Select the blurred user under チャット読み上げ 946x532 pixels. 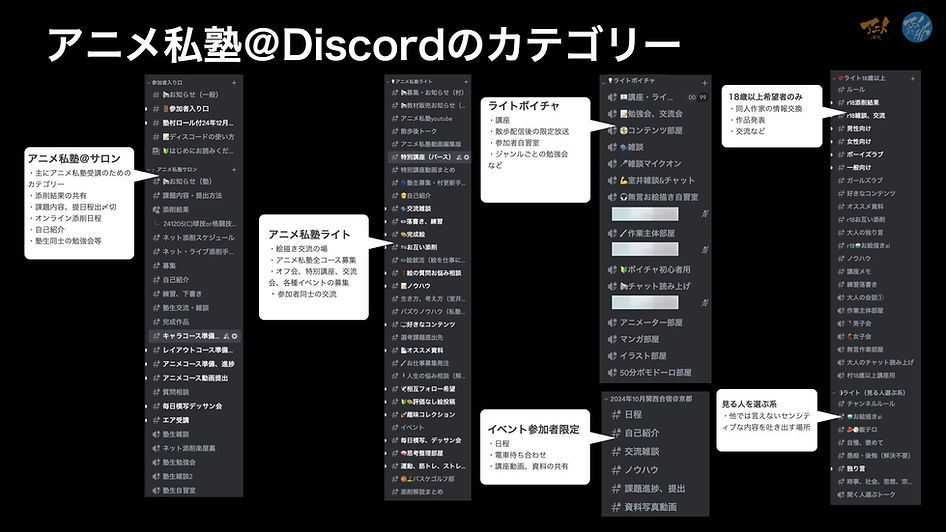point(645,302)
